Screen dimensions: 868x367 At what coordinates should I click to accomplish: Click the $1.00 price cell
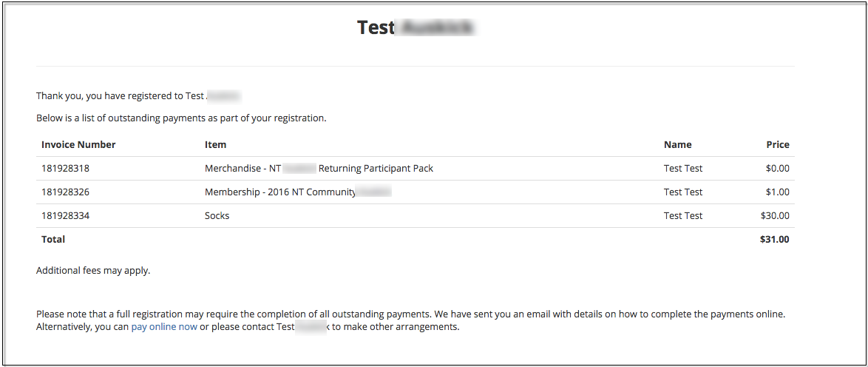coord(778,192)
